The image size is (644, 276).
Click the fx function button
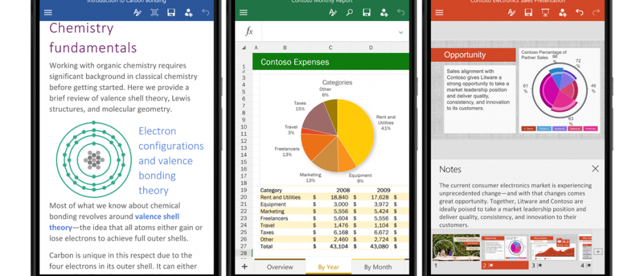point(249,32)
